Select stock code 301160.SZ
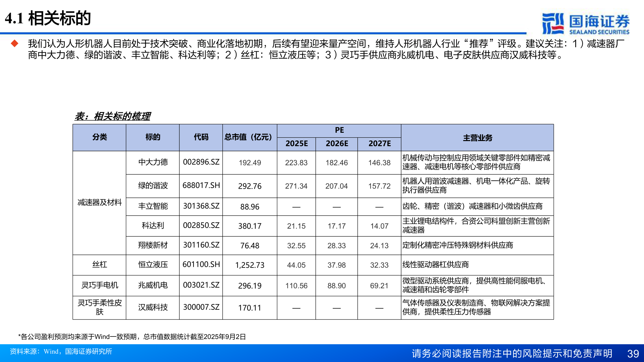The height and width of the screenshot is (362, 644). point(201,245)
